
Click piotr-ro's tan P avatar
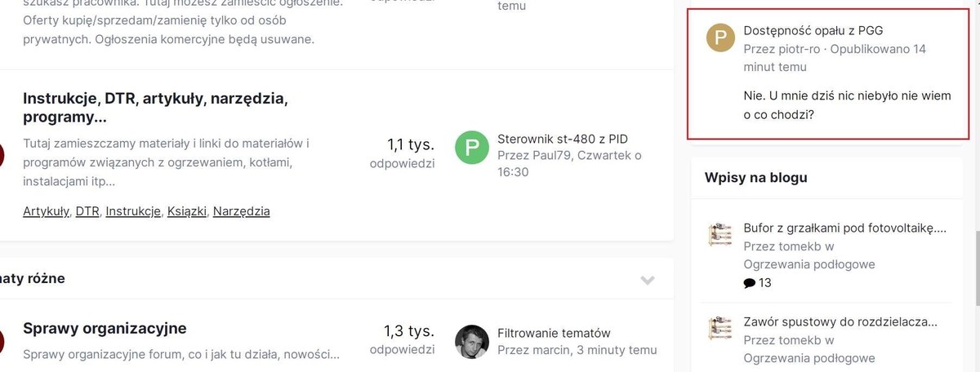(720, 38)
